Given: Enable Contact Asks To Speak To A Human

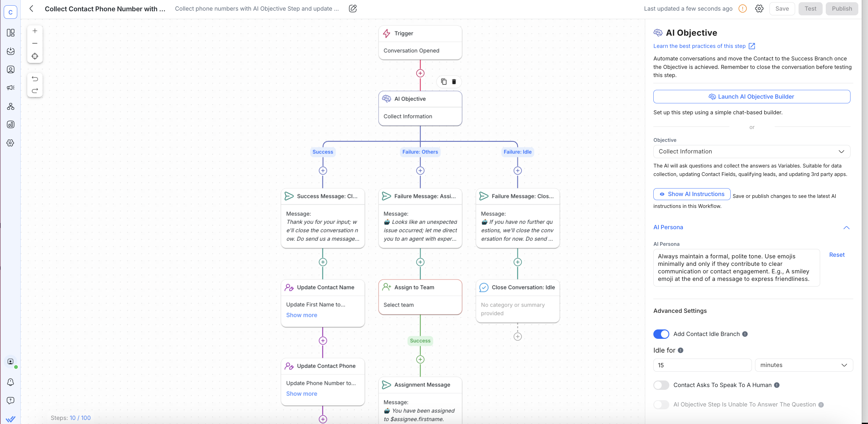Looking at the screenshot, I should tap(661, 385).
